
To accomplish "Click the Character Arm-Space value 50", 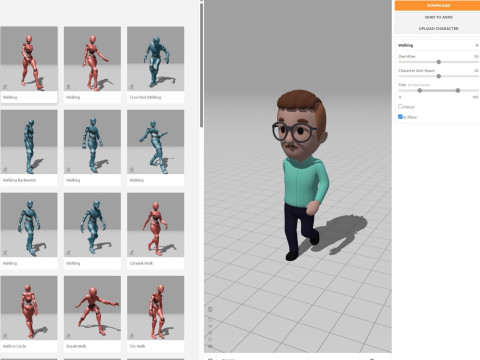I will point(476,71).
